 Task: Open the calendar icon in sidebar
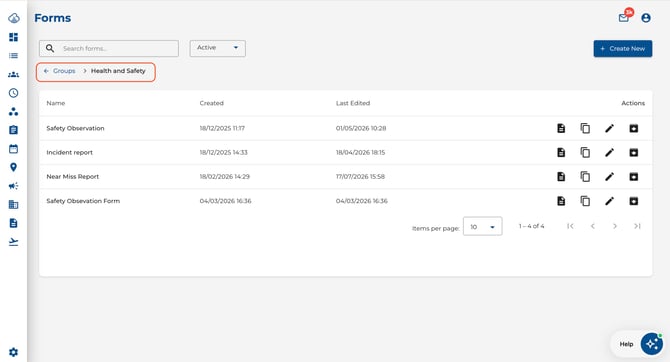[13, 149]
